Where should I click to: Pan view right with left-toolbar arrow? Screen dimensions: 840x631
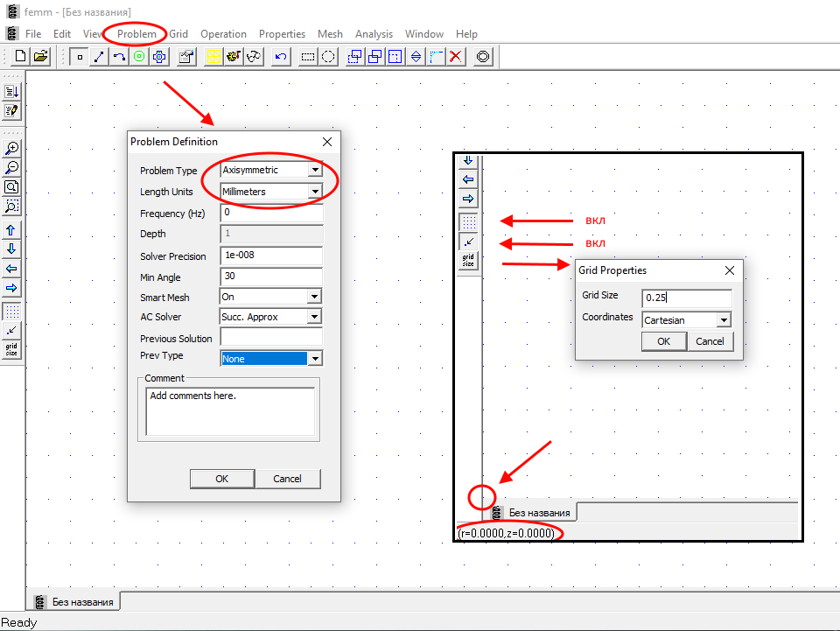pyautogui.click(x=11, y=288)
